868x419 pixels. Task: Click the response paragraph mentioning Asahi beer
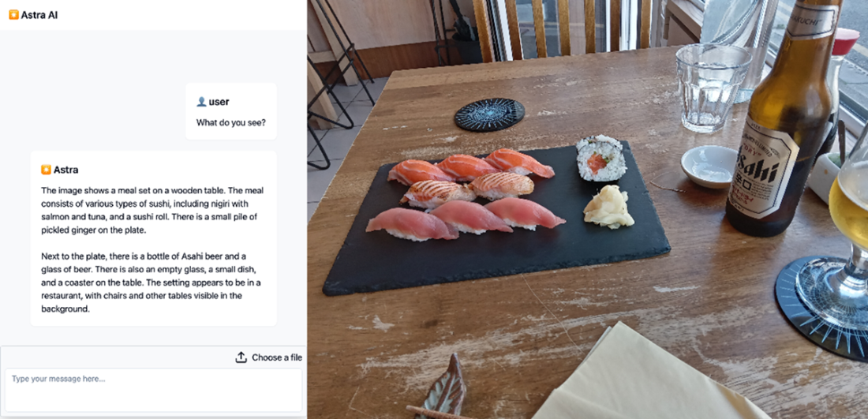tap(152, 282)
